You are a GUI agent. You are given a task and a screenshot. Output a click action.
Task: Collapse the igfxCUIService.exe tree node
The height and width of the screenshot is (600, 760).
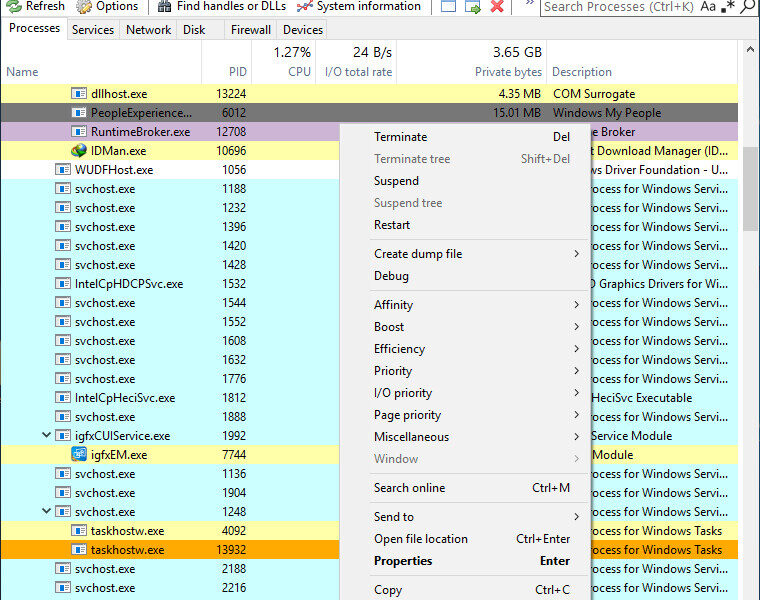point(47,435)
